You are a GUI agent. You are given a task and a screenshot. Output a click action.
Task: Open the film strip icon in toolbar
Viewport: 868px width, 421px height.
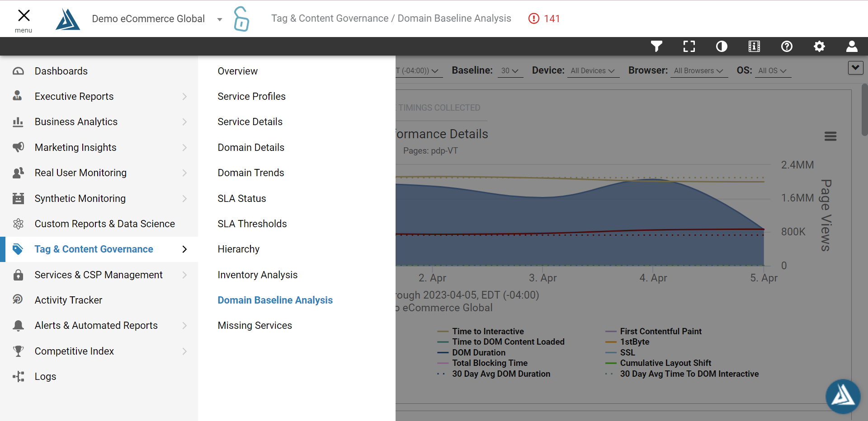pos(754,46)
